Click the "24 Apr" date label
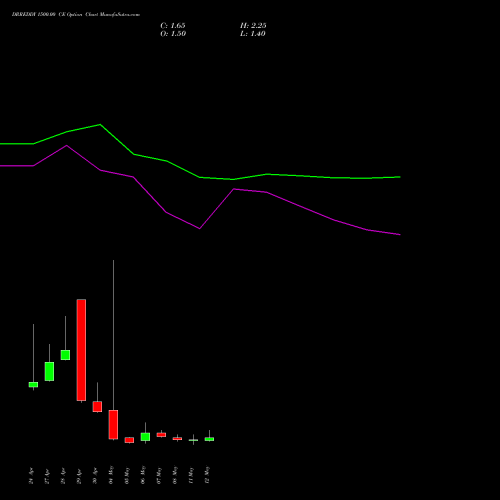 31,475
